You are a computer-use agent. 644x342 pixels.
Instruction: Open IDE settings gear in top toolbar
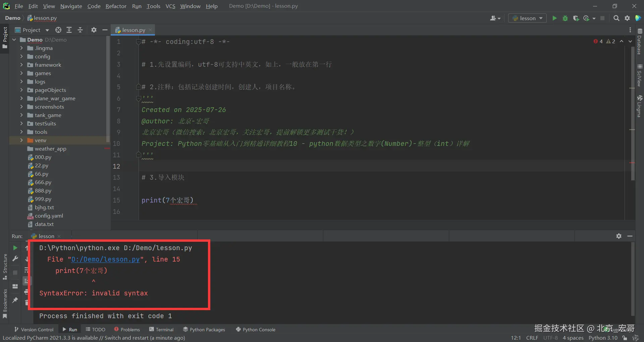point(627,18)
